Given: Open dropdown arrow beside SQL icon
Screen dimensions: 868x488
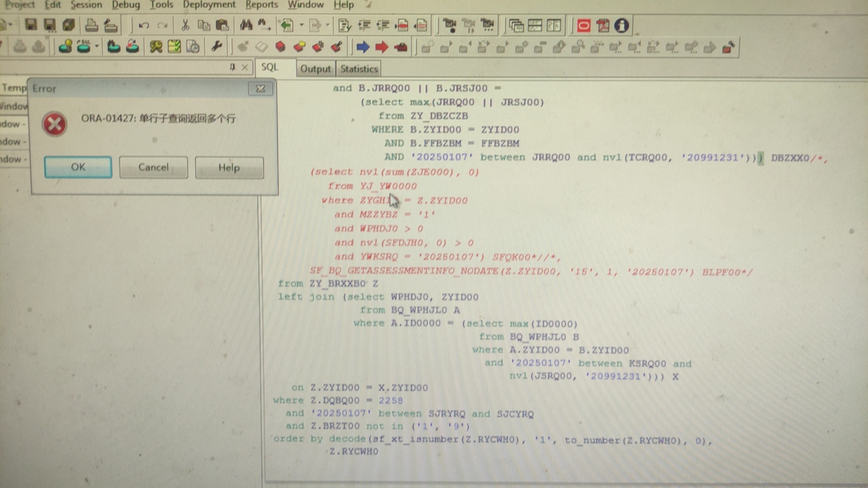Looking at the screenshot, I should tap(97, 46).
